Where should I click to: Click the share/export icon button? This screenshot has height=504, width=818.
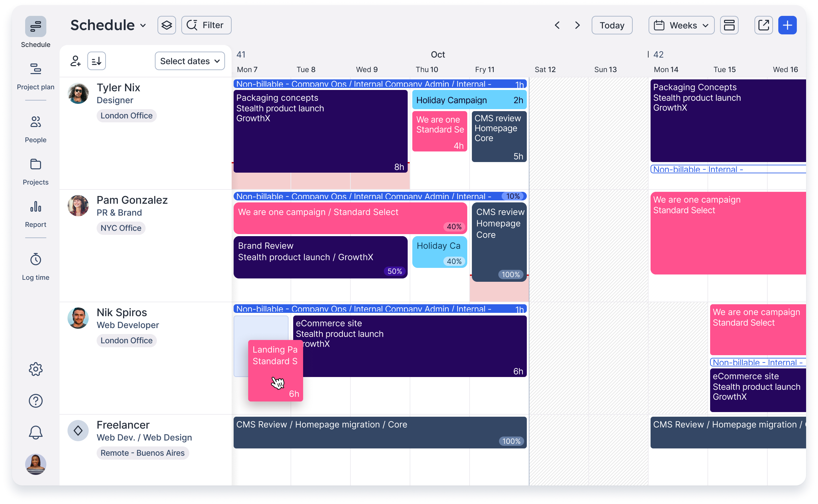(x=764, y=25)
